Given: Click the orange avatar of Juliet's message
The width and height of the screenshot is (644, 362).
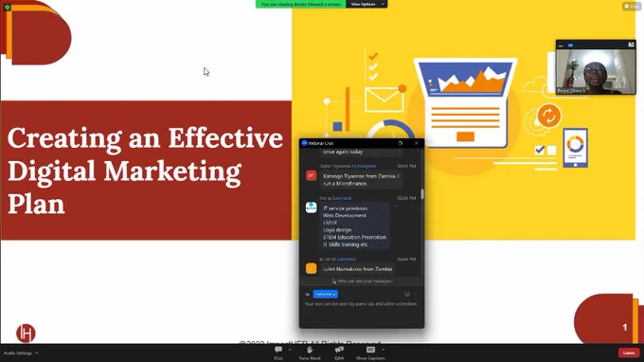Looking at the screenshot, I should [x=311, y=269].
